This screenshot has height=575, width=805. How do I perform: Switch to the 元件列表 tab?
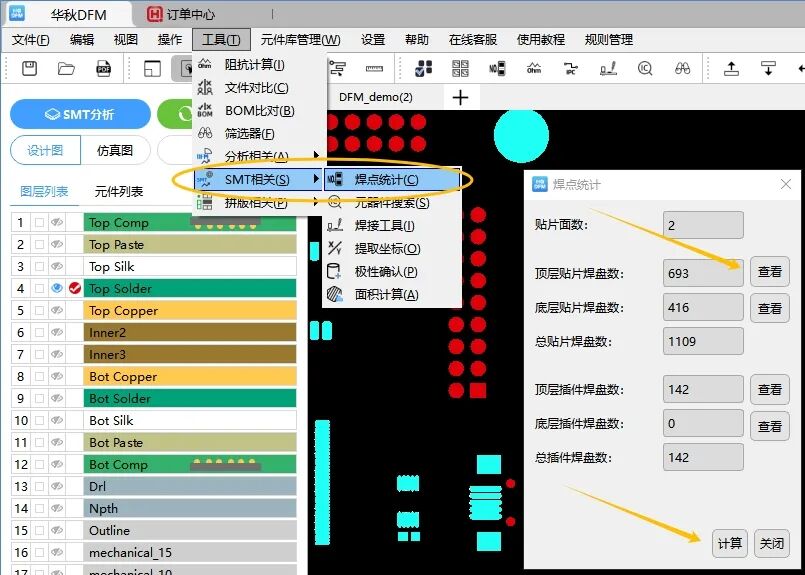coord(118,191)
